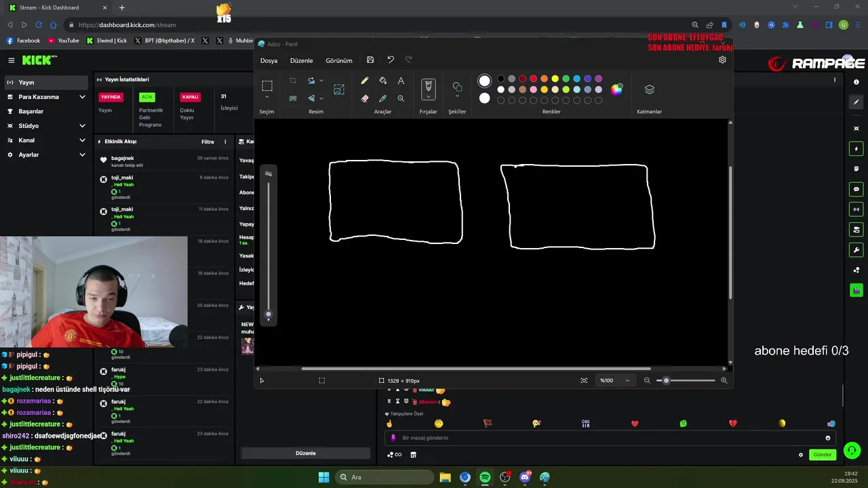Screen dimensions: 868x488
Task: Click the lightning bolt icon in Kick sidebar
Action: pyautogui.click(x=856, y=148)
